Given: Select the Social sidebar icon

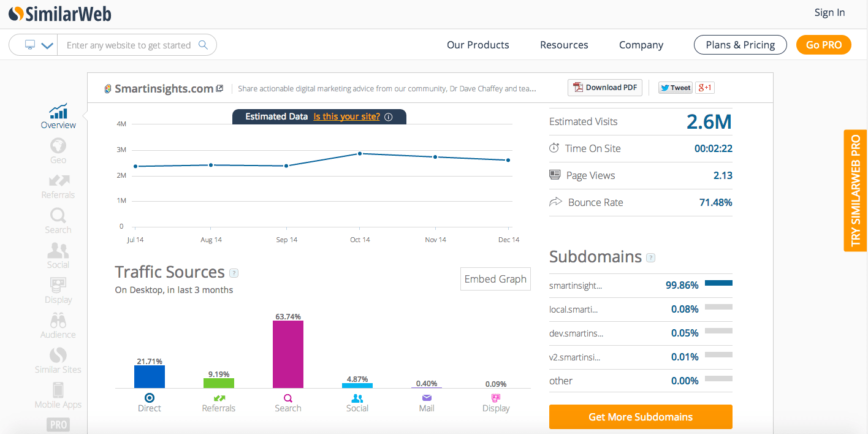Looking at the screenshot, I should click(x=58, y=255).
